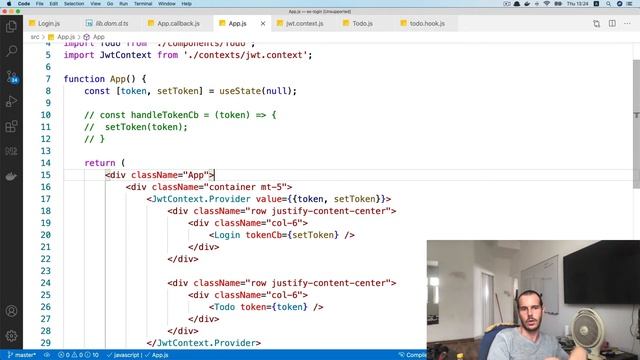Click src in the breadcrumb

tap(35, 37)
